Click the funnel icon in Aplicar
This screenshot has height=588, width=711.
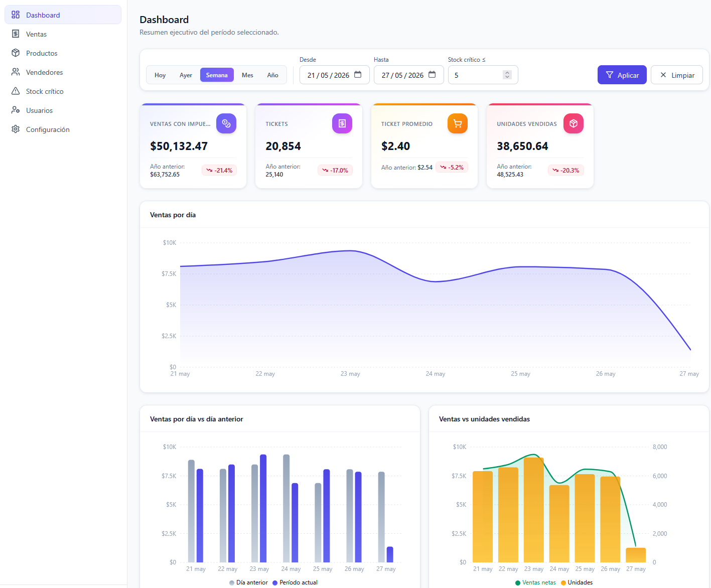[x=610, y=75]
